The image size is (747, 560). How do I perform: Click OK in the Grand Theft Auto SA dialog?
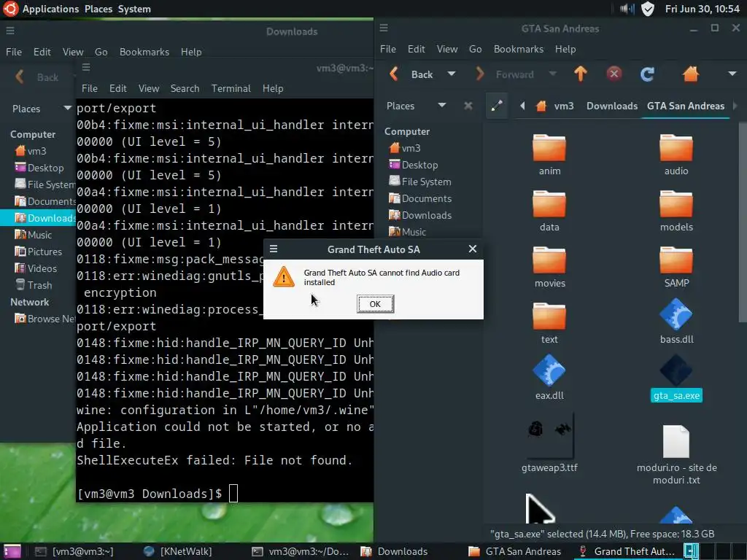pyautogui.click(x=375, y=304)
